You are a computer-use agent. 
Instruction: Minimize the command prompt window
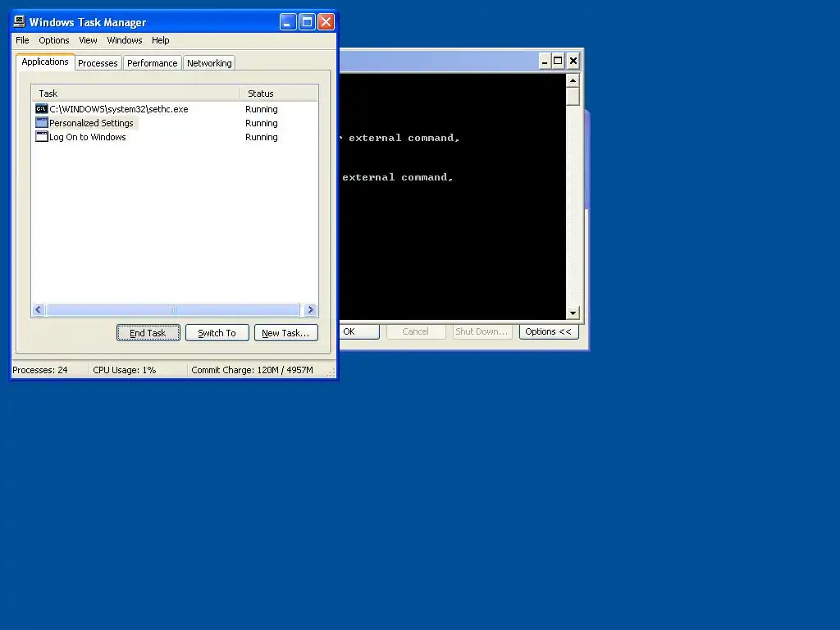pos(545,61)
